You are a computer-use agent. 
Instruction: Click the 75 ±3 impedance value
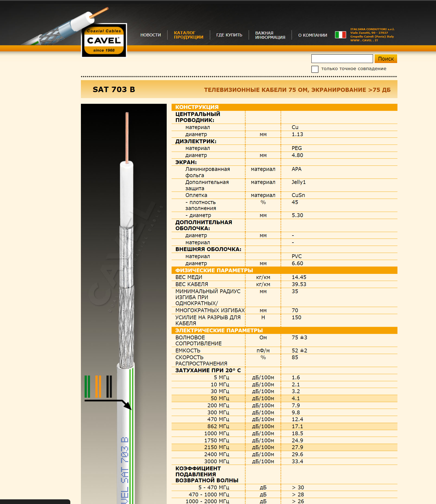(x=299, y=337)
